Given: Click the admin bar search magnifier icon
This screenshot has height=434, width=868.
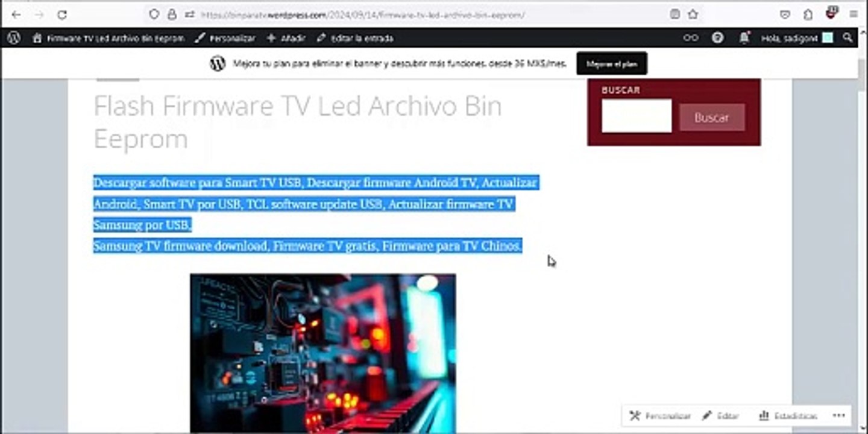Looking at the screenshot, I should (x=848, y=37).
